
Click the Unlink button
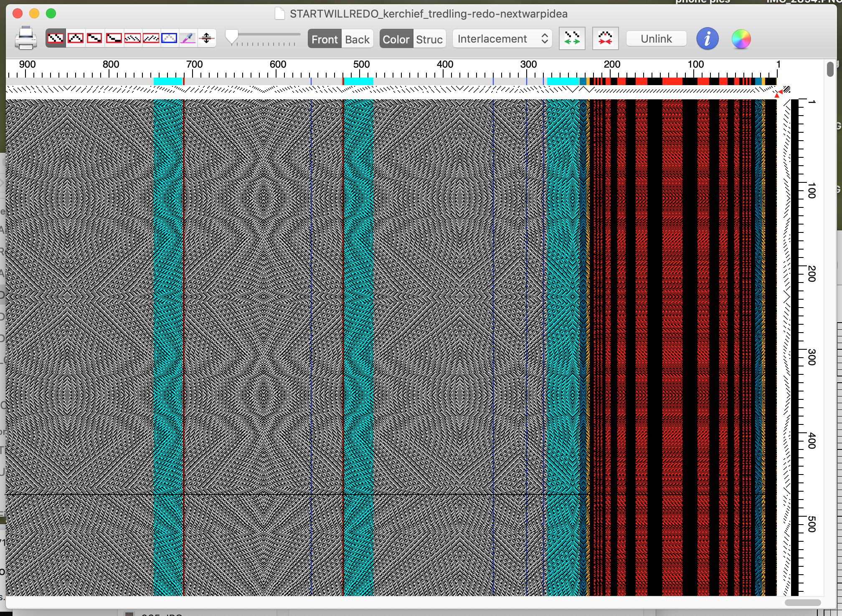click(x=656, y=39)
